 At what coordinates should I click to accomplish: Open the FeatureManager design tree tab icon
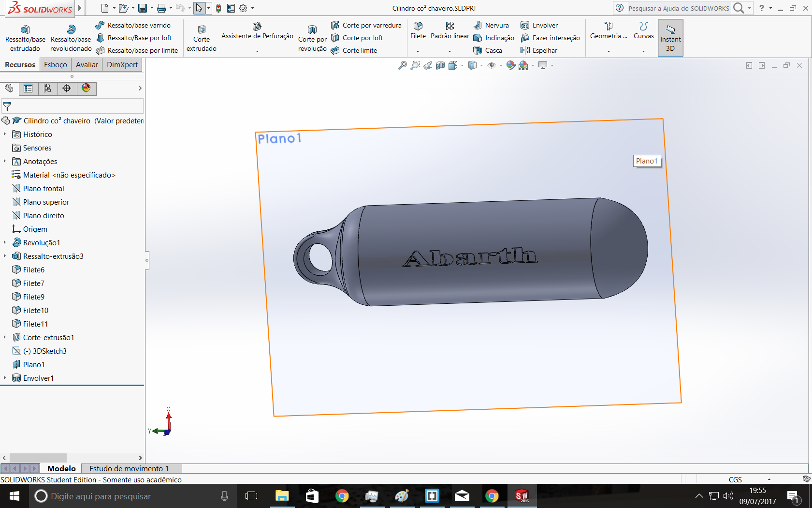point(9,88)
